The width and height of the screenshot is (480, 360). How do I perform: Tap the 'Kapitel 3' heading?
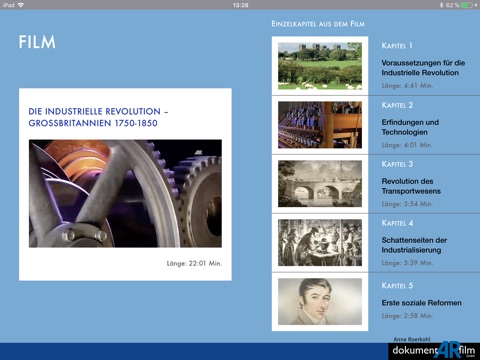pyautogui.click(x=397, y=164)
